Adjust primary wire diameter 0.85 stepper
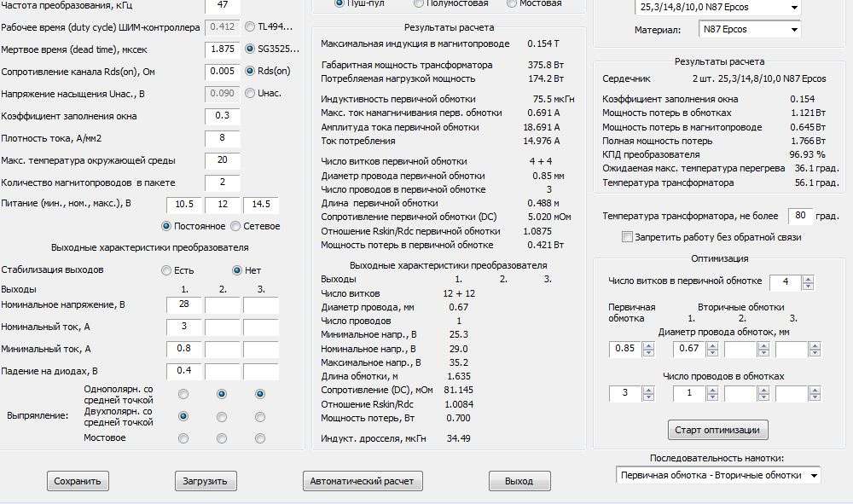Image resolution: width=853 pixels, height=504 pixels. pos(648,349)
